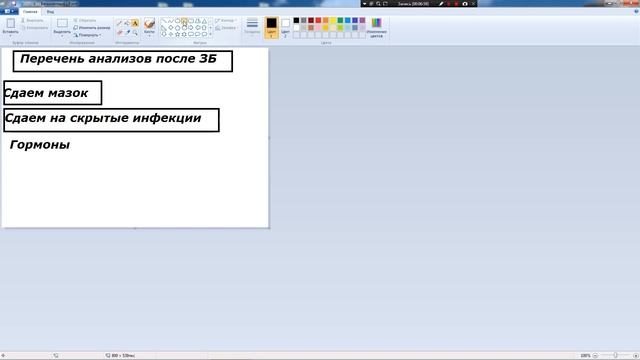The image size is (640, 360).
Task: Click Resize (Изменить размер) button
Action: [91, 28]
